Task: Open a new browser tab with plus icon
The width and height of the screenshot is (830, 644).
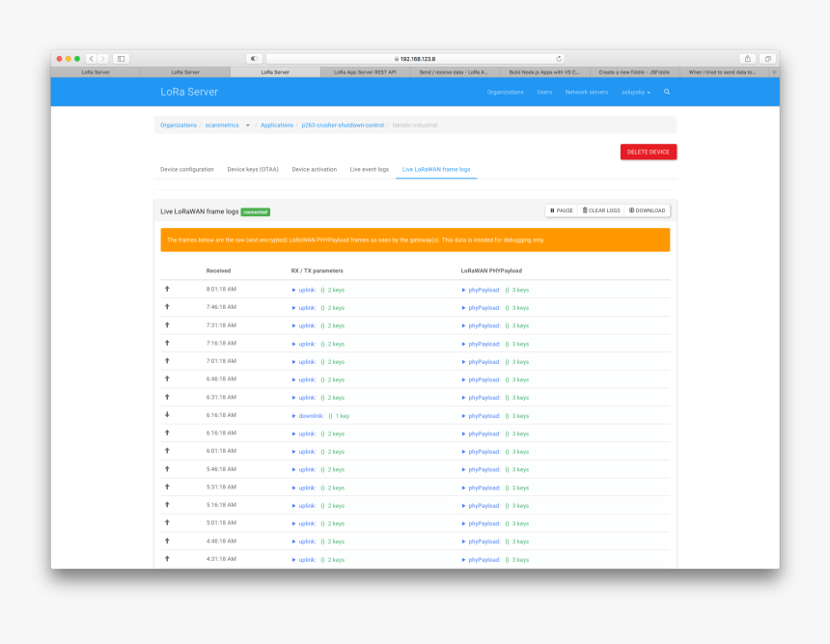Action: [x=773, y=71]
